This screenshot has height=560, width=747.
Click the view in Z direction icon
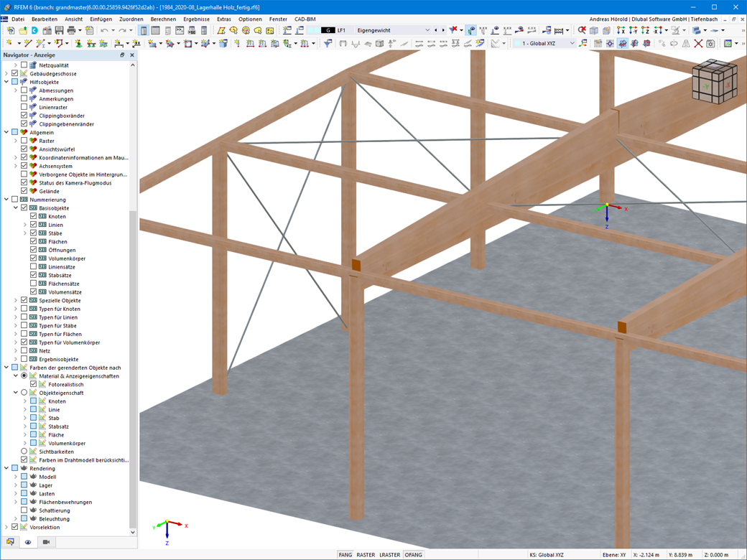click(646, 31)
